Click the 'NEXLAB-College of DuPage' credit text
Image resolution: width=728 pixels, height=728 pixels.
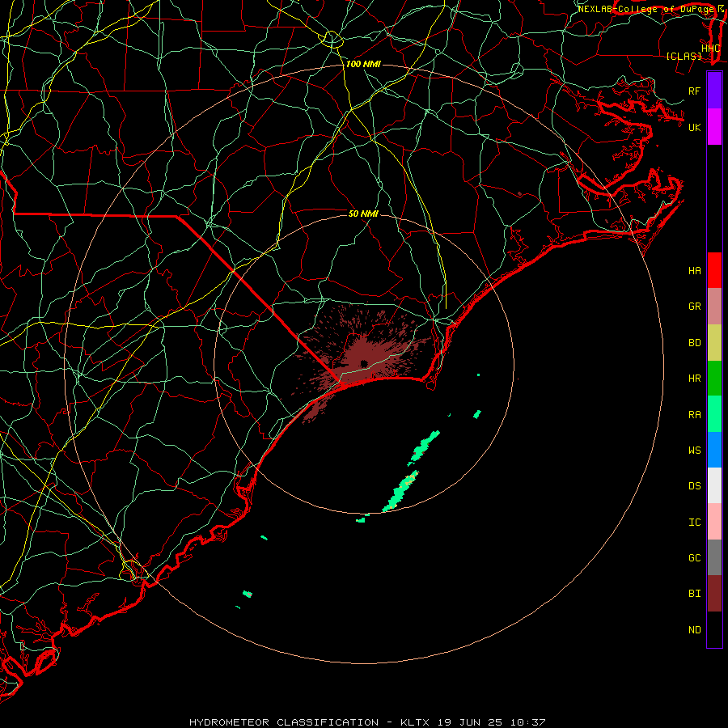click(x=646, y=9)
